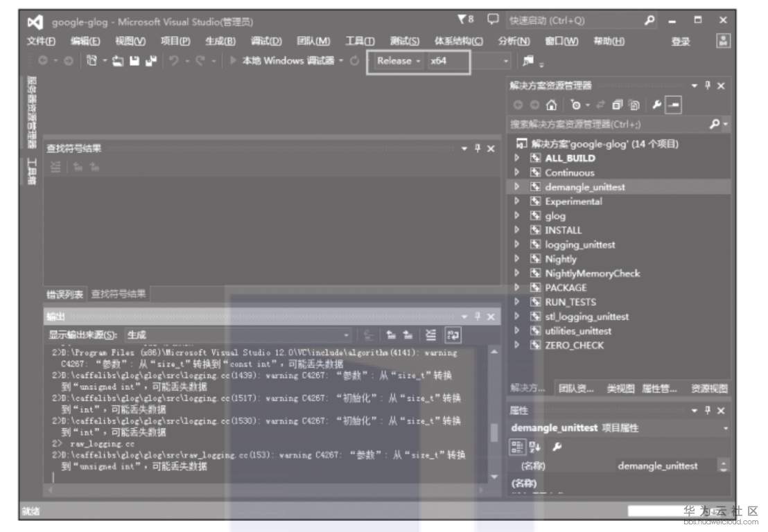This screenshot has height=532, width=768.
Task: Click the Quick Launch search magnifier
Action: [649, 21]
